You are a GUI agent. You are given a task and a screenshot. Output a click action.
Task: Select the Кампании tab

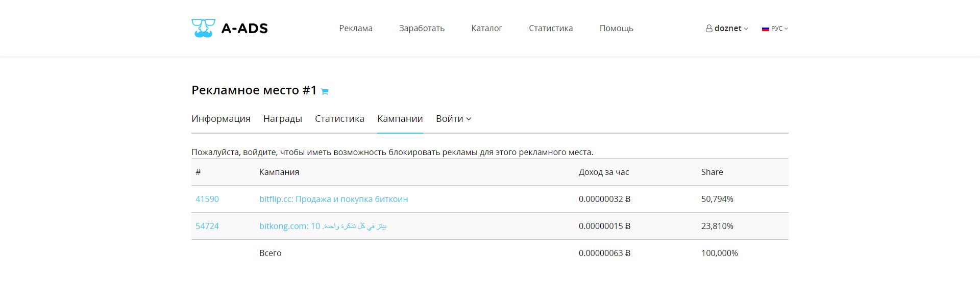(x=400, y=119)
